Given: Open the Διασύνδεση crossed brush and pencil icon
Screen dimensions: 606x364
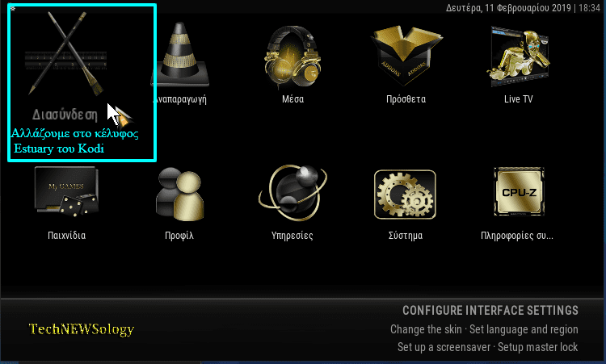Looking at the screenshot, I should [65, 53].
